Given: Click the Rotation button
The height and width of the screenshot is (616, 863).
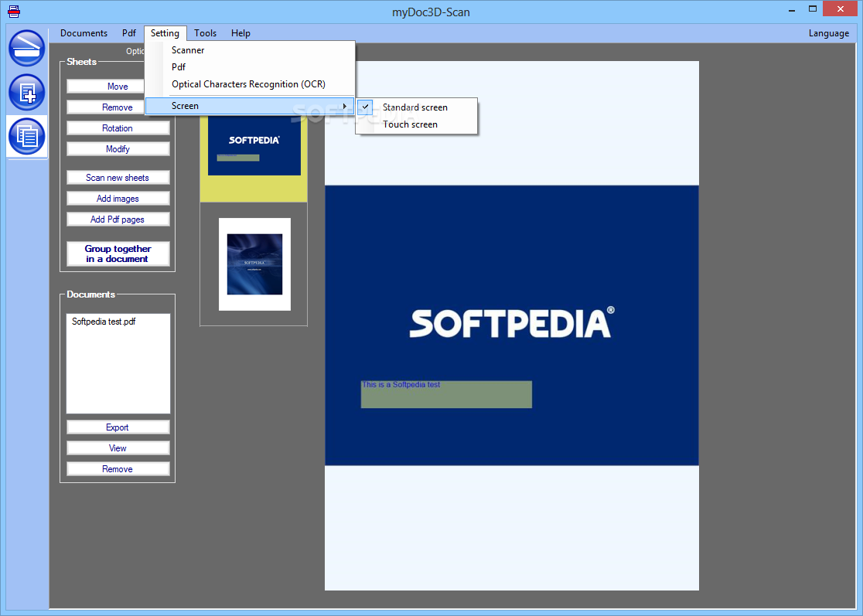Looking at the screenshot, I should click(118, 128).
